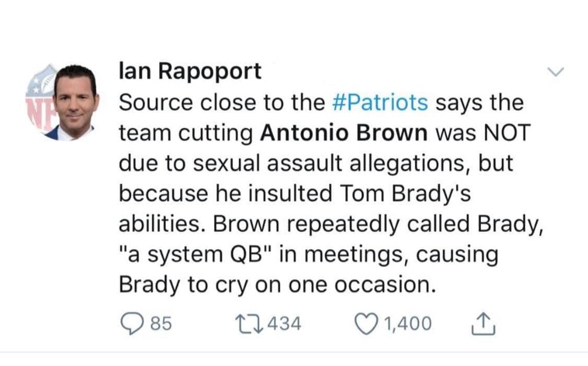Retweet using the retweet arrows icon
The height and width of the screenshot is (366, 588).
pyautogui.click(x=249, y=324)
